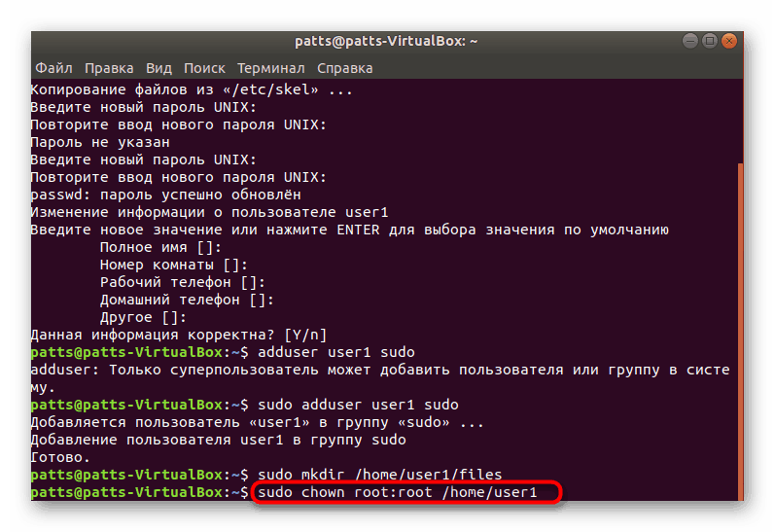
Task: Click the terminal vertical scrollbar
Action: (740, 332)
